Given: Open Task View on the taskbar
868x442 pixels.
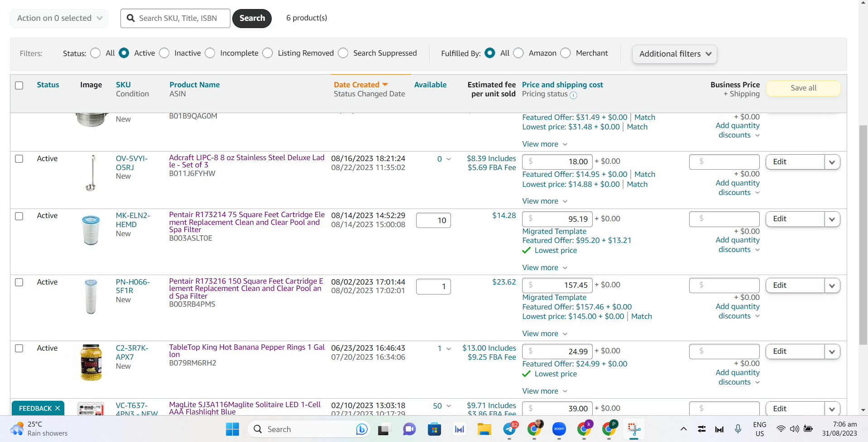Looking at the screenshot, I should [384, 429].
